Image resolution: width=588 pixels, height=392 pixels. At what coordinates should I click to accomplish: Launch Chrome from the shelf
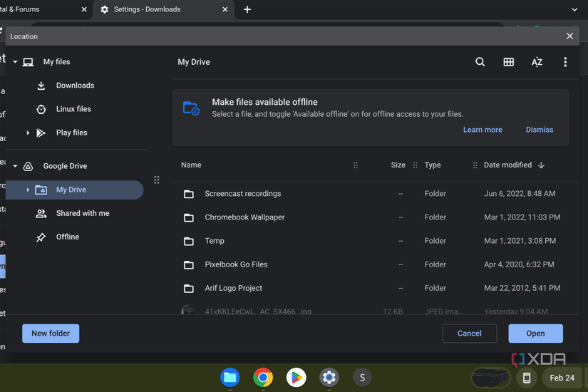(263, 377)
